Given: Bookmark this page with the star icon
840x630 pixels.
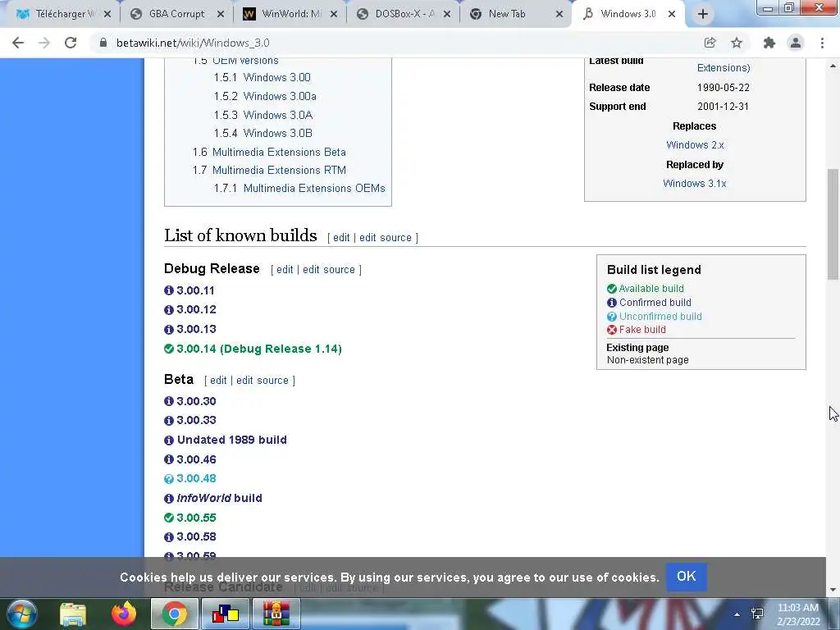Looking at the screenshot, I should point(737,43).
